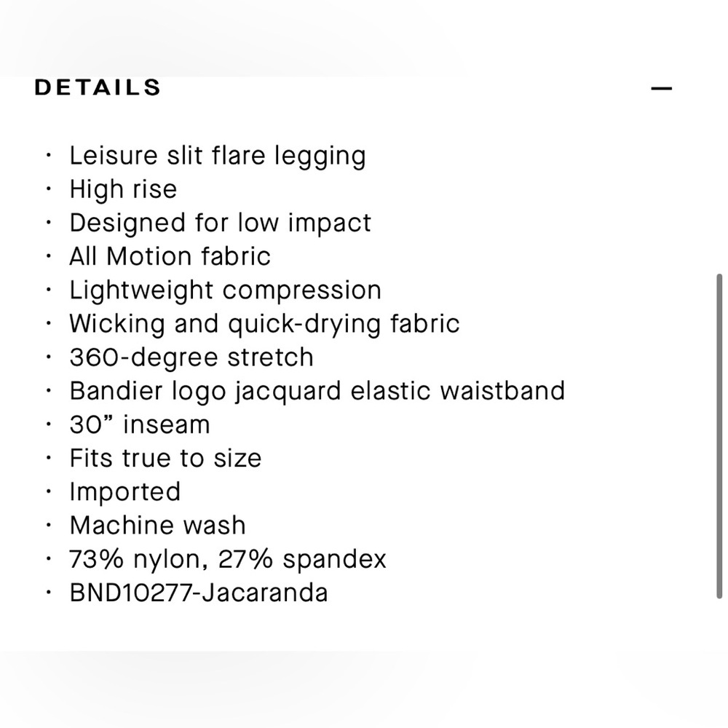The width and height of the screenshot is (728, 728).
Task: Select the '73% nylon, 27% spandex' composition line
Action: pos(228,558)
